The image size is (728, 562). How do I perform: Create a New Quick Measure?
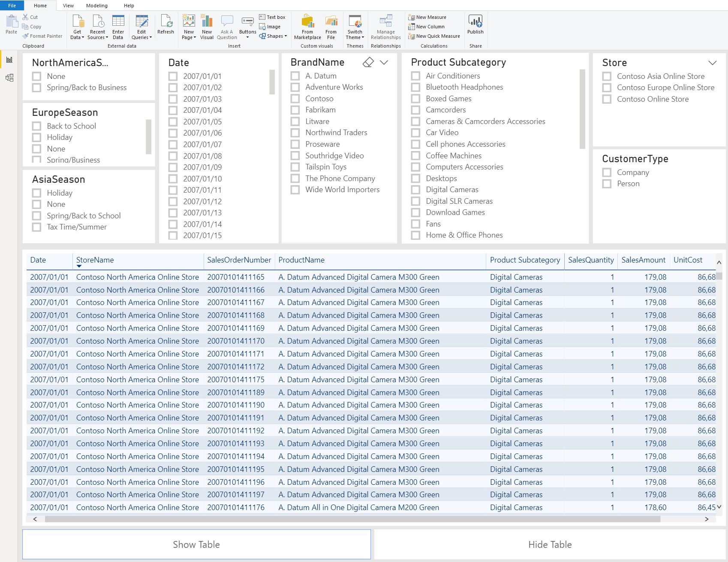point(434,36)
